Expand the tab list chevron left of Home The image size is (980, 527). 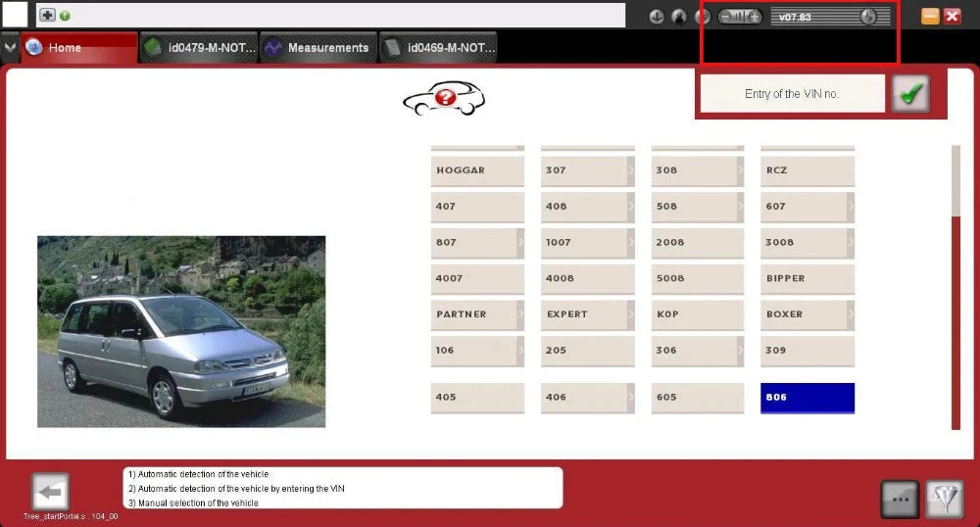[x=10, y=47]
